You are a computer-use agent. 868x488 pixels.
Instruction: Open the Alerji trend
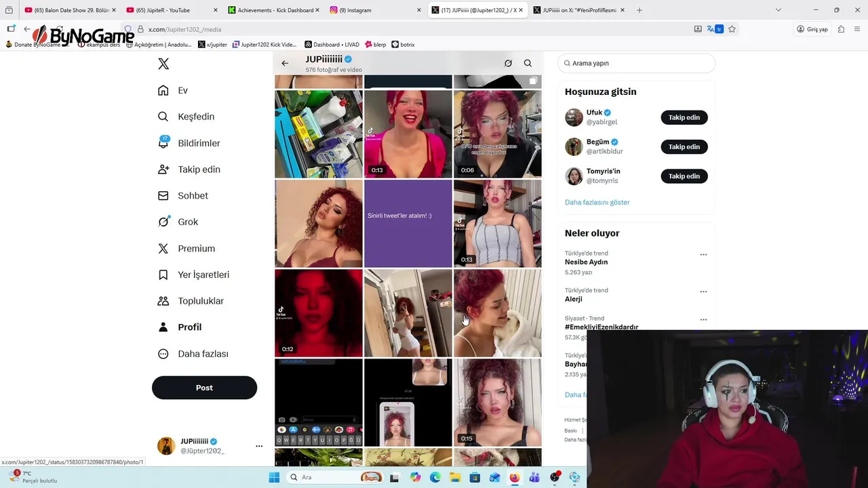tap(574, 299)
